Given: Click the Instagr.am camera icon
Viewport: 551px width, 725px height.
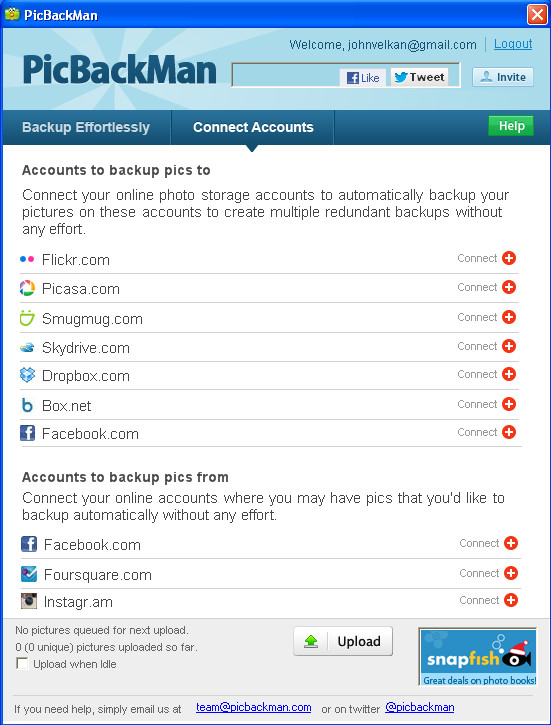Looking at the screenshot, I should click(29, 601).
